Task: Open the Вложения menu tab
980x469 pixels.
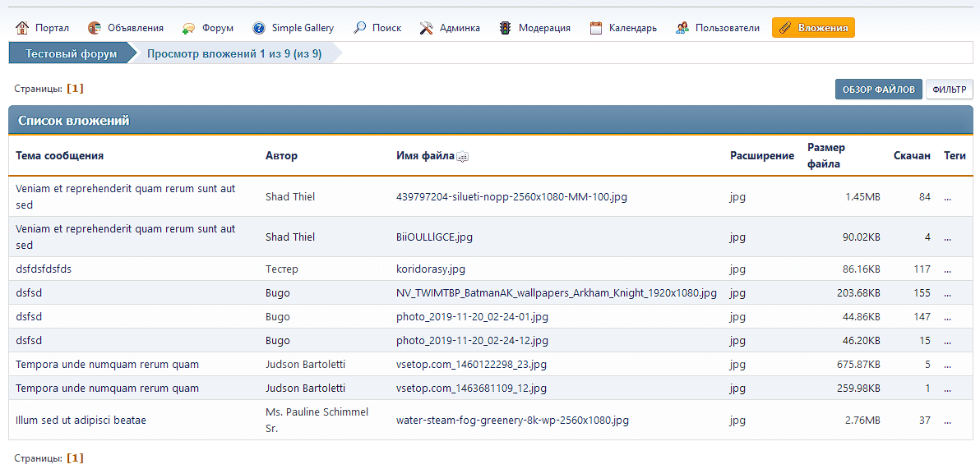Action: point(813,28)
